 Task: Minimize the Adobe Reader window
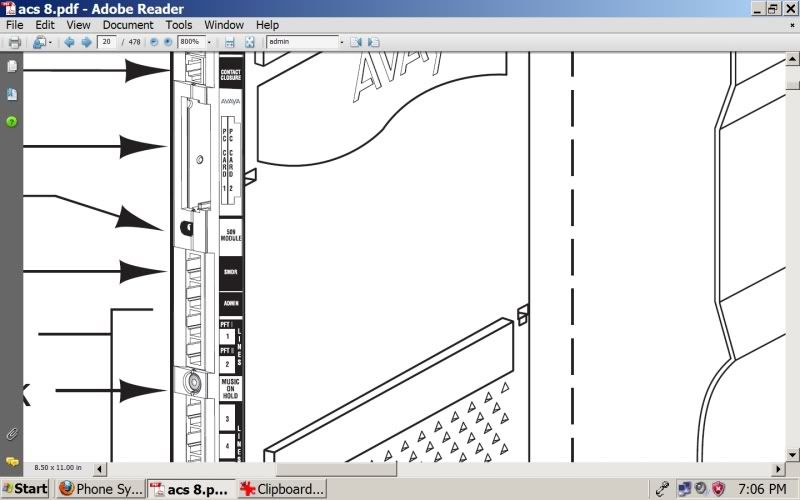[758, 9]
